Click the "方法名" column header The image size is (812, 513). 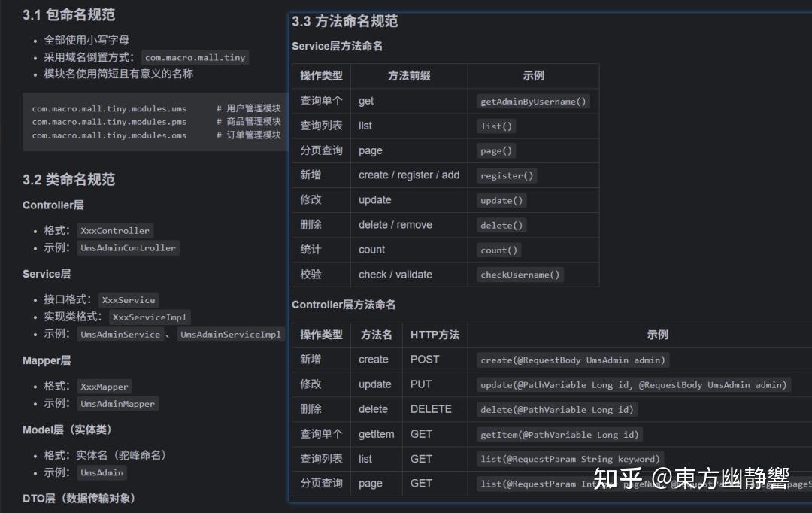pyautogui.click(x=376, y=335)
